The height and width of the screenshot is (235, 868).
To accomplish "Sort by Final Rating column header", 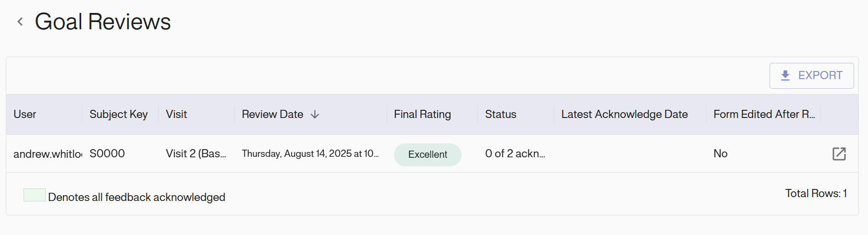I will 422,115.
